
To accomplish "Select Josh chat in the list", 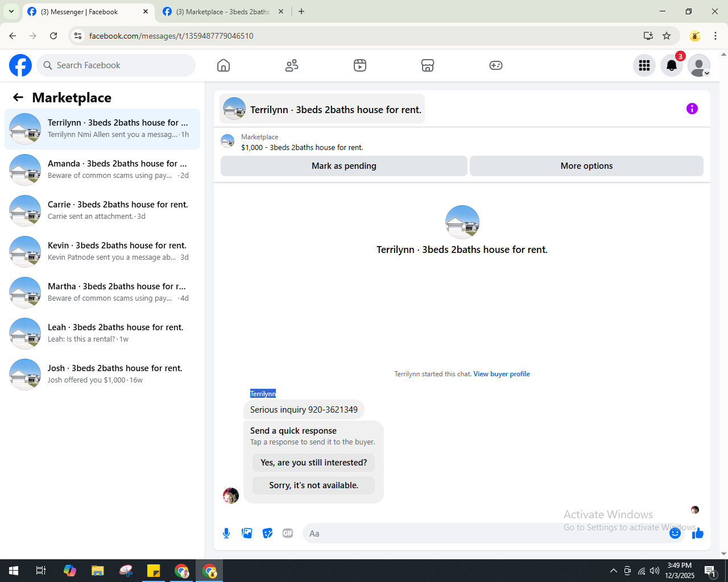I will pos(102,375).
